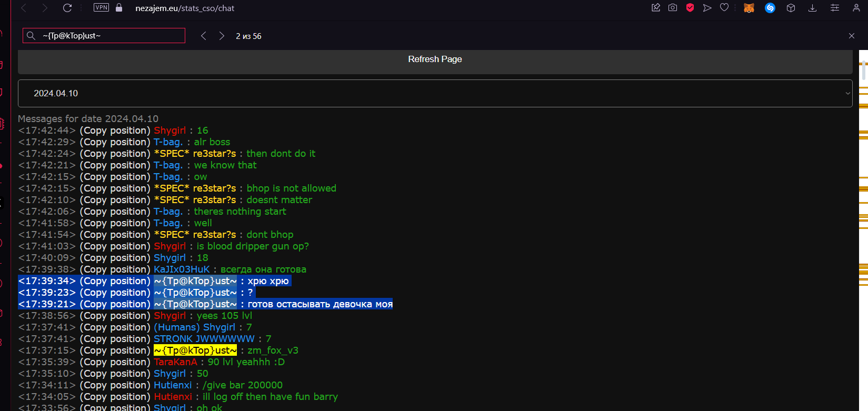Open the MetaMask fox extension
Viewport: 868px width, 411px height.
tap(749, 8)
